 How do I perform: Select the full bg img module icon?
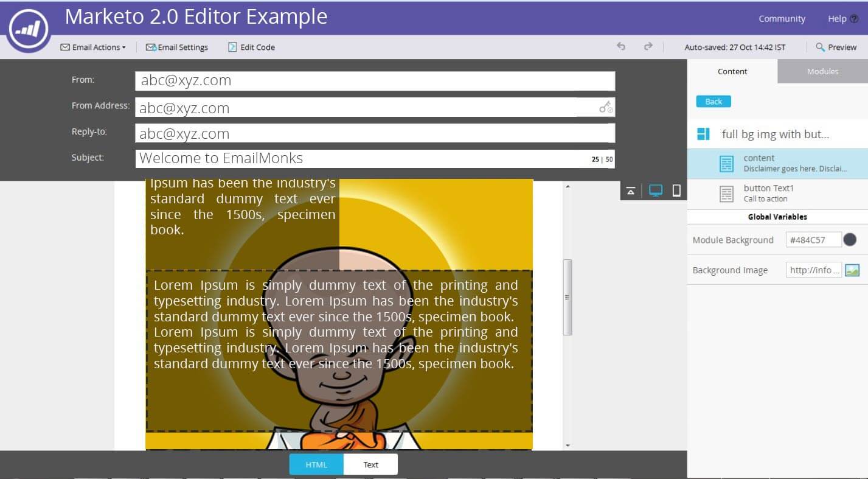point(703,134)
